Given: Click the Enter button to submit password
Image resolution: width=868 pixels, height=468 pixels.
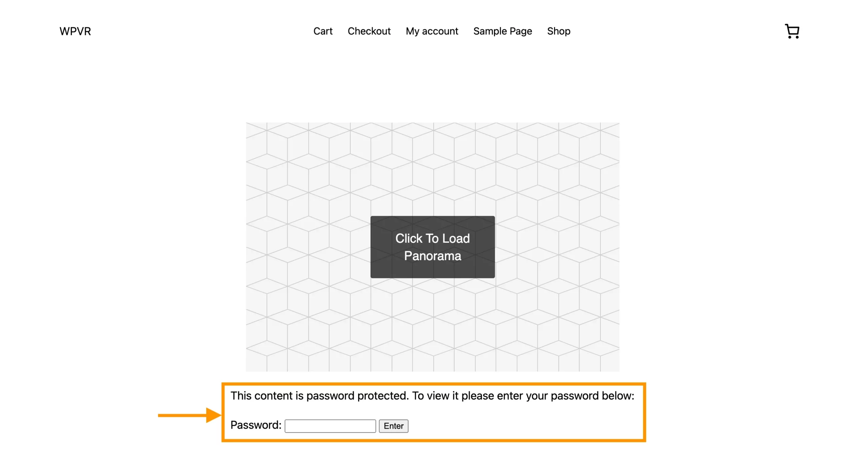Looking at the screenshot, I should (x=394, y=425).
